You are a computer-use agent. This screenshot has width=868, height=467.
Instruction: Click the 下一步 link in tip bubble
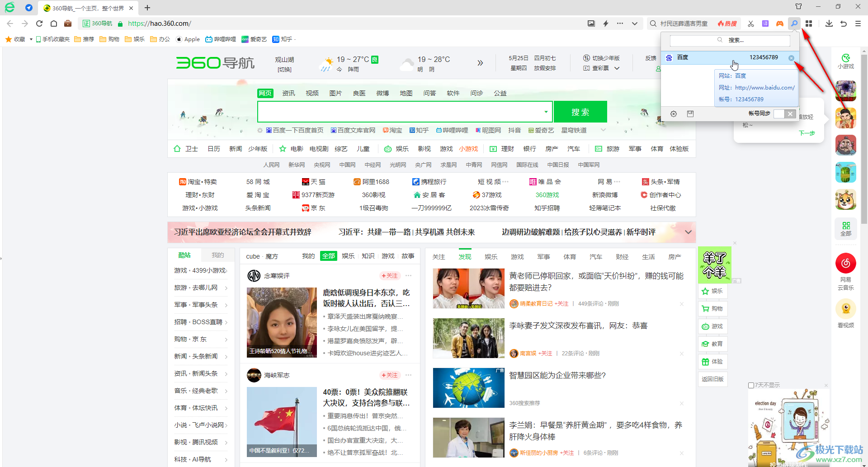point(807,133)
